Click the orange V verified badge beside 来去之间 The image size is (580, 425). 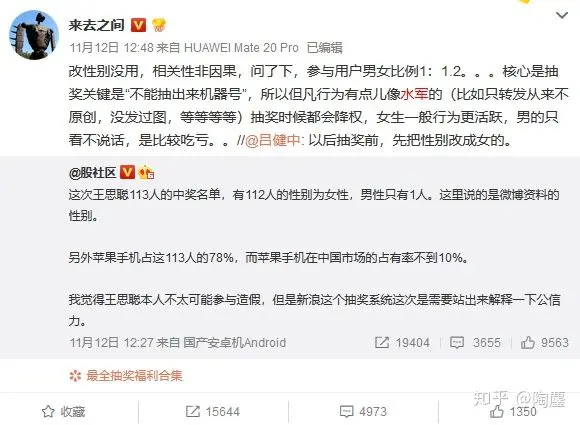(x=139, y=25)
